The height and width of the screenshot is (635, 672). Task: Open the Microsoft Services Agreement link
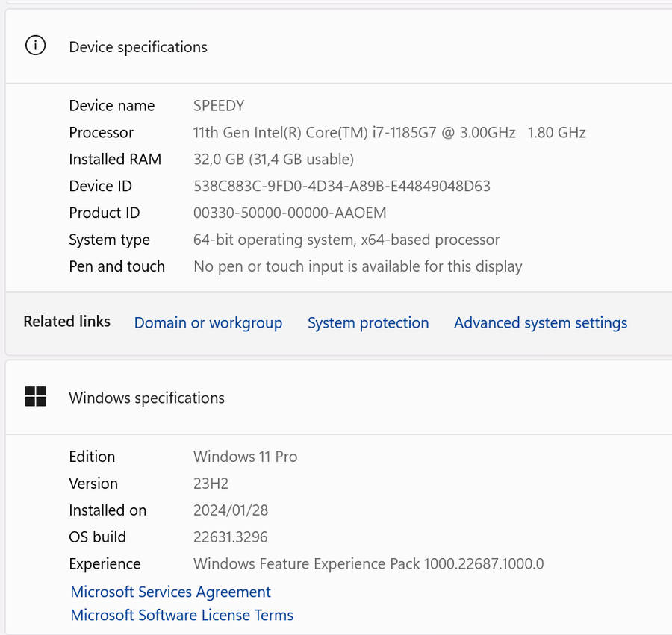(170, 592)
